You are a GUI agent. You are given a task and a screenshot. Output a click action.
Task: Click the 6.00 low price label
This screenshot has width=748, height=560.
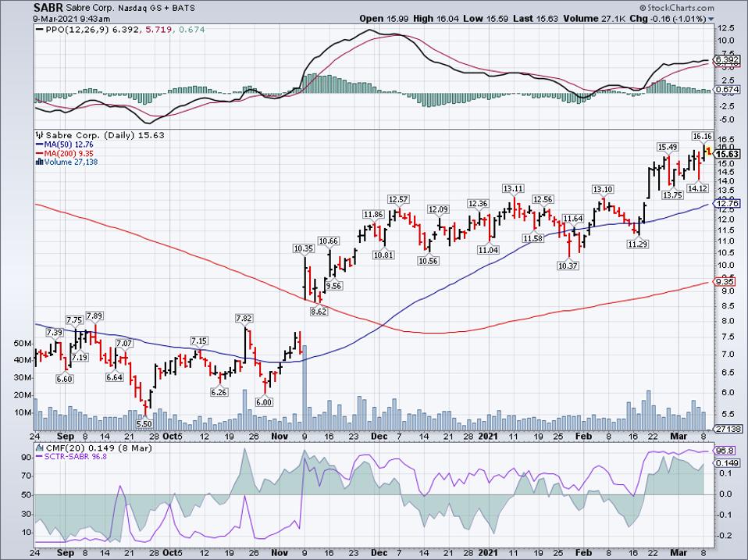pyautogui.click(x=264, y=402)
